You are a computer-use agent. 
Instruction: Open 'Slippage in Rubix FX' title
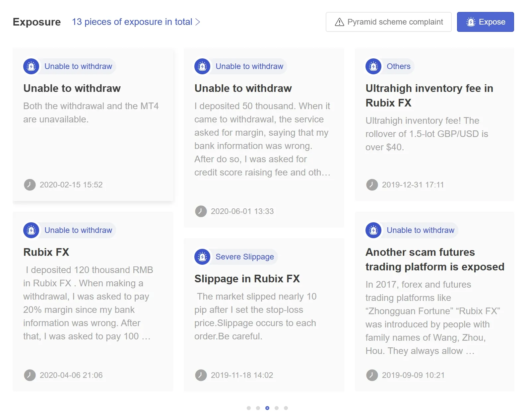click(247, 279)
